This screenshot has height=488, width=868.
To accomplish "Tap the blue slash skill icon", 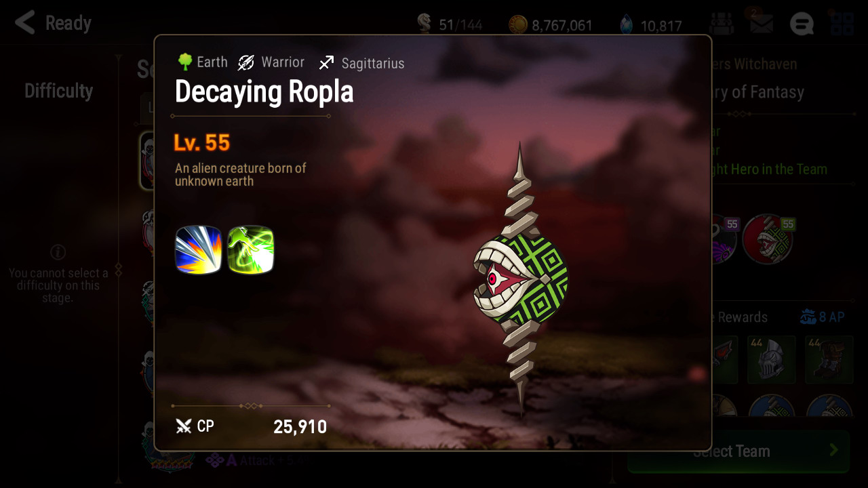I will pos(199,250).
